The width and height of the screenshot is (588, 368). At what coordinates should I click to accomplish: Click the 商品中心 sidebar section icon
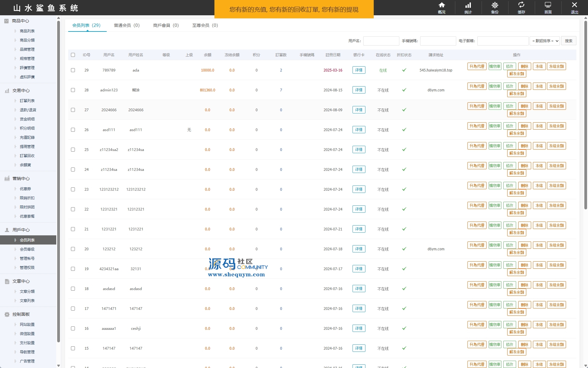click(6, 21)
